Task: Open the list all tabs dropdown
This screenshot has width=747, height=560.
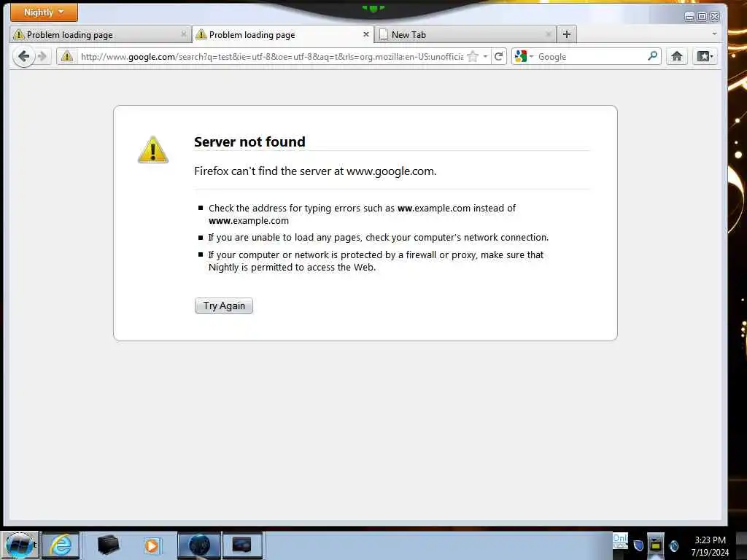Action: point(714,34)
